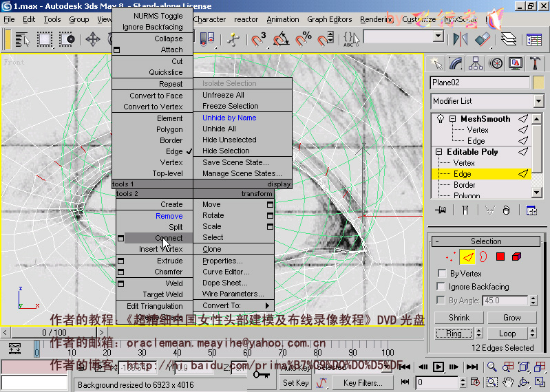Increment Ring spinner
Screen dimensions: 550x392
pyautogui.click(x=479, y=331)
